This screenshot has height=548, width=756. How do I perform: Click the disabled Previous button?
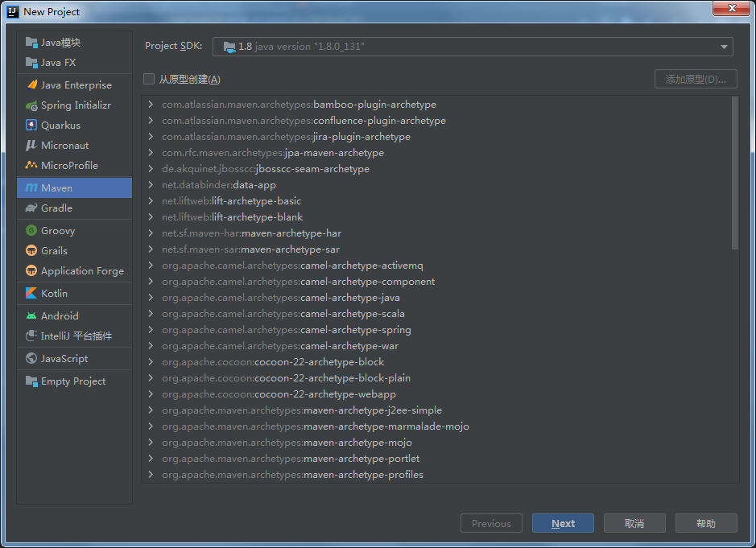tap(491, 523)
